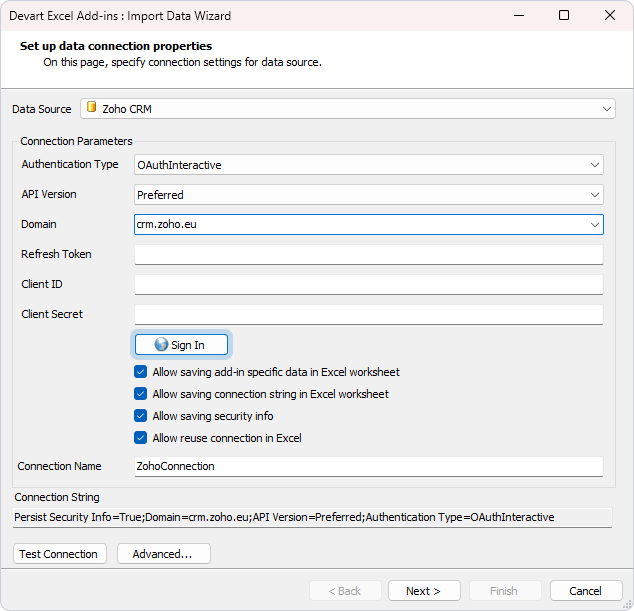The height and width of the screenshot is (611, 634).
Task: Toggle Allow reuse connection in Excel
Action: point(140,438)
